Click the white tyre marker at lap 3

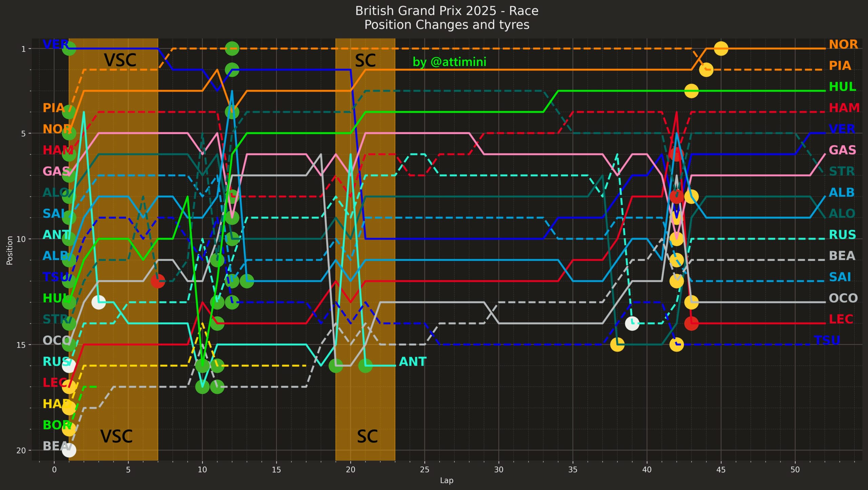[98, 302]
